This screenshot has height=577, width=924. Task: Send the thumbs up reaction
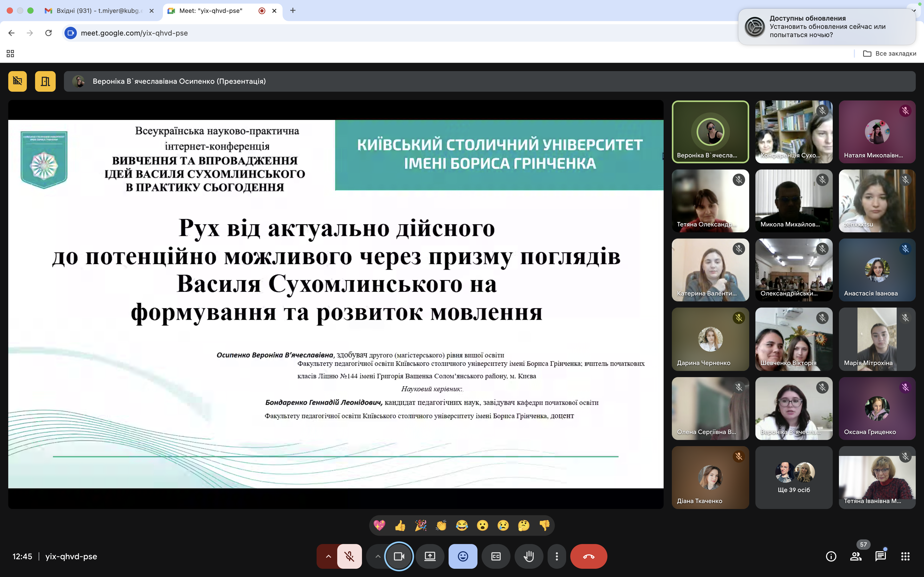coord(400,525)
